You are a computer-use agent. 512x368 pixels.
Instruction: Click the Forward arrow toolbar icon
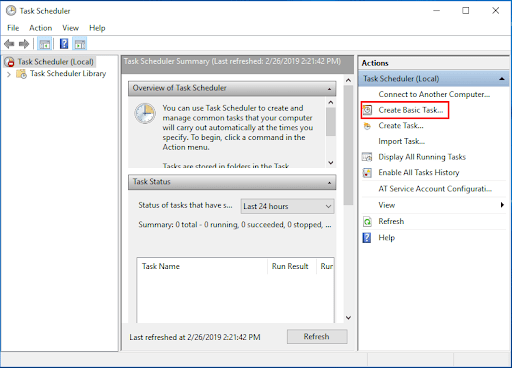(24, 44)
